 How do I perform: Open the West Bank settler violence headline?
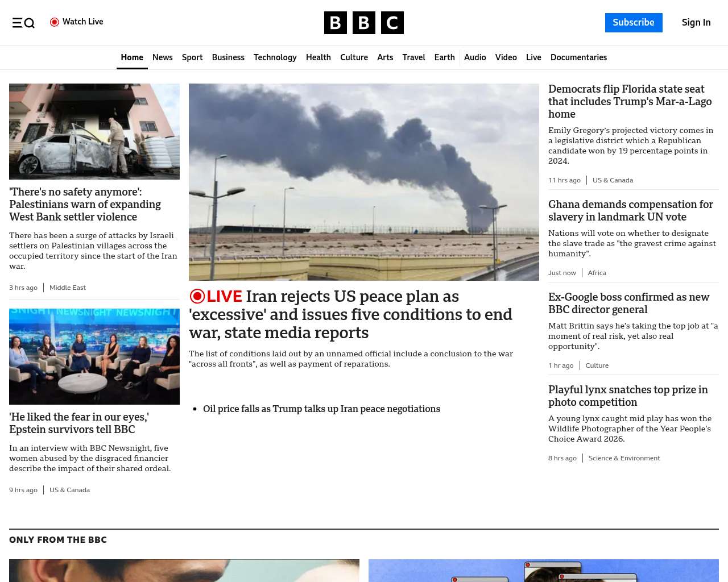[85, 205]
